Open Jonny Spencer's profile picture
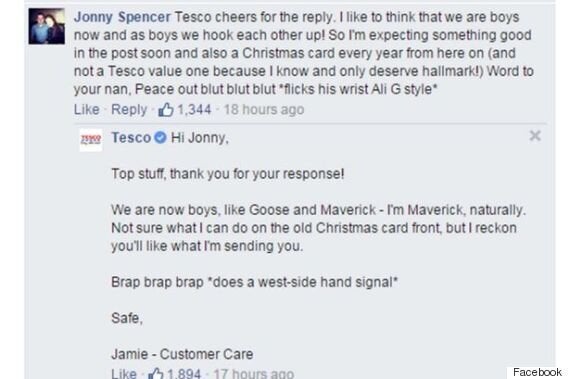This screenshot has height=379, width=570. pyautogui.click(x=47, y=26)
